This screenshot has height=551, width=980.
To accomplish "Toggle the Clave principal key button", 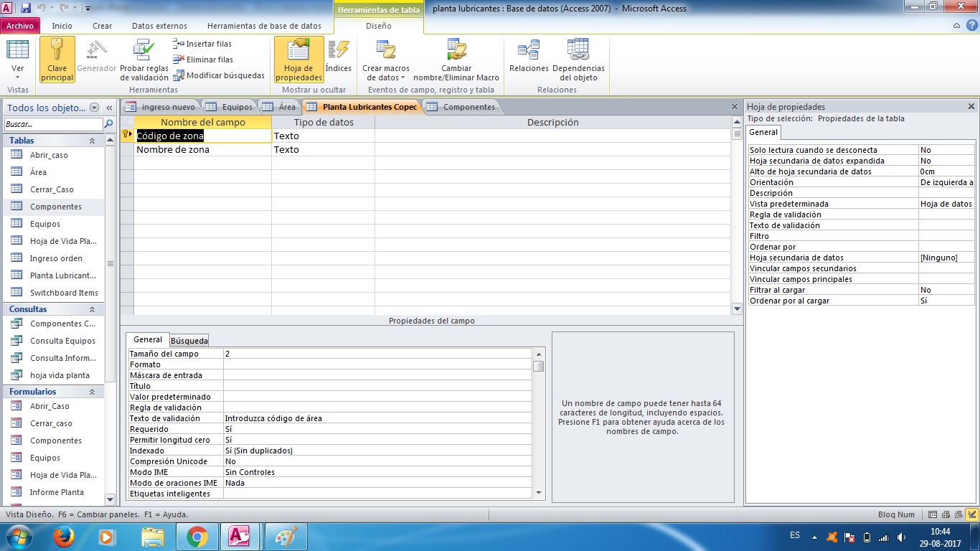I will click(57, 60).
